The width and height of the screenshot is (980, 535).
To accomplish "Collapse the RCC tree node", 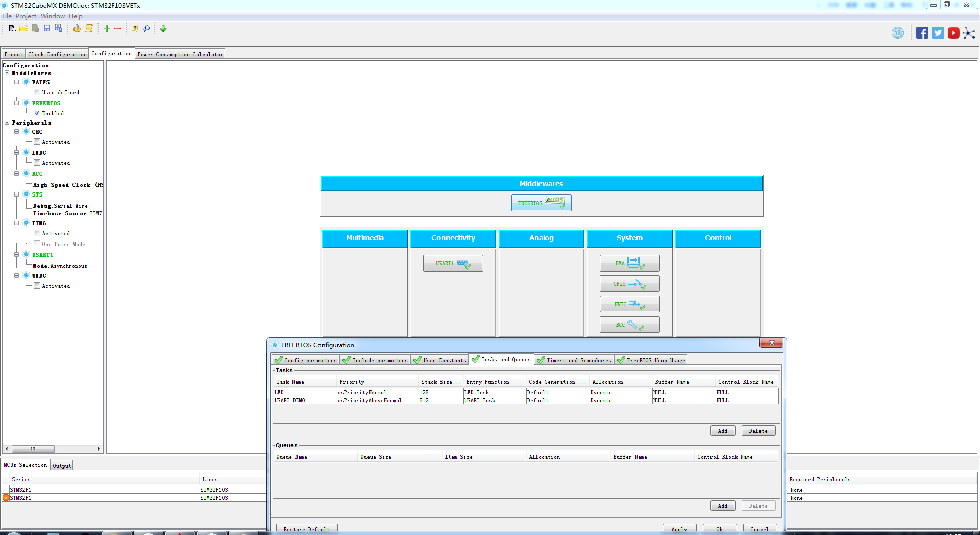I will pyautogui.click(x=17, y=173).
